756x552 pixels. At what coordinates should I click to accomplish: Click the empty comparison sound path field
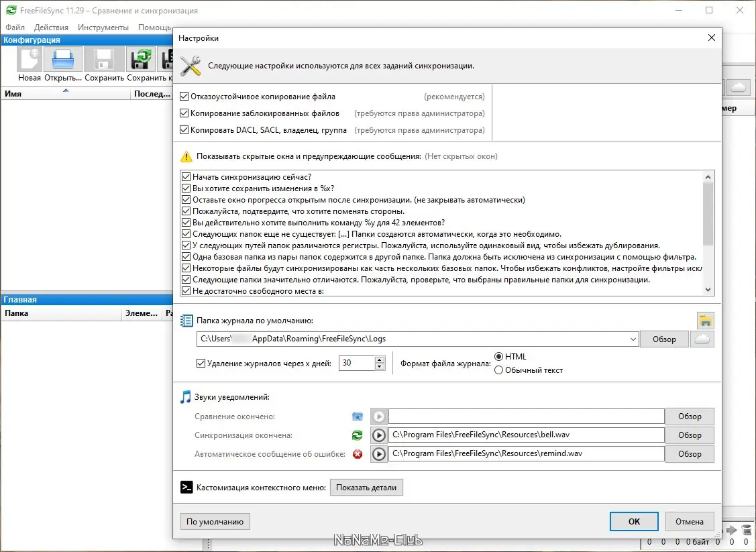[x=527, y=417]
